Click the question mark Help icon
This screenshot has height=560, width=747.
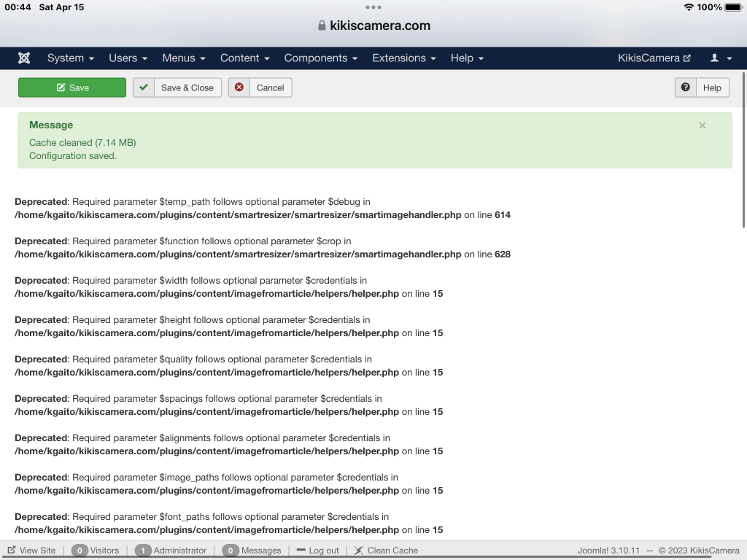click(x=686, y=87)
